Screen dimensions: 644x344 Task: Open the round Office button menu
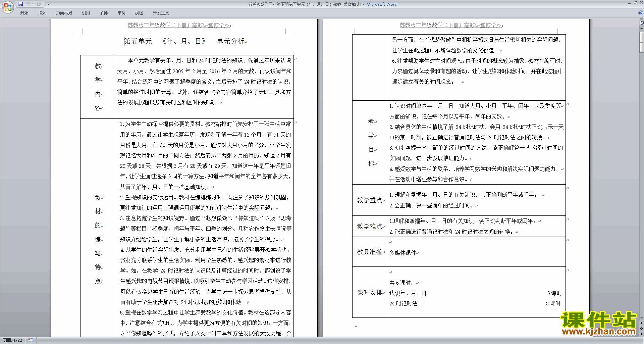click(7, 7)
